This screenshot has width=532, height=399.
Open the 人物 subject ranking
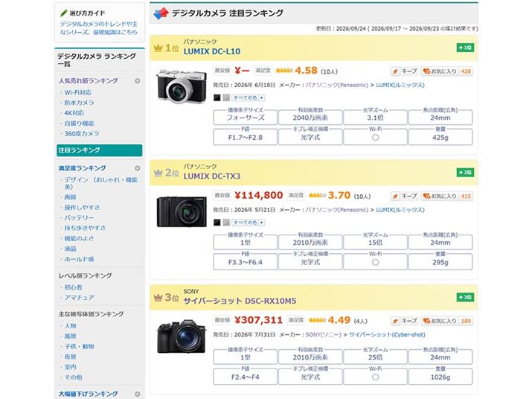[x=70, y=325]
